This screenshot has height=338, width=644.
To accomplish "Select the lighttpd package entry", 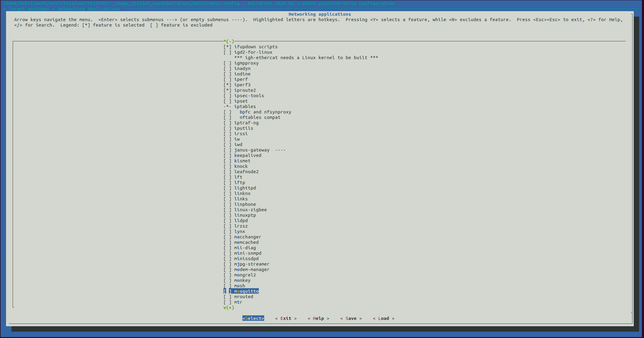I will [x=245, y=188].
